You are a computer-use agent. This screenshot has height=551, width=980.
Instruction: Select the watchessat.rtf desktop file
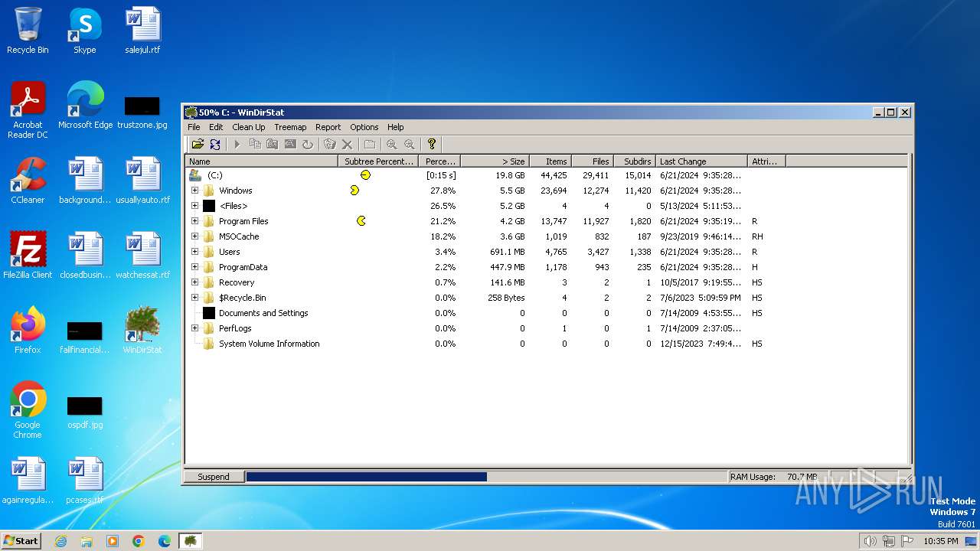pyautogui.click(x=142, y=256)
